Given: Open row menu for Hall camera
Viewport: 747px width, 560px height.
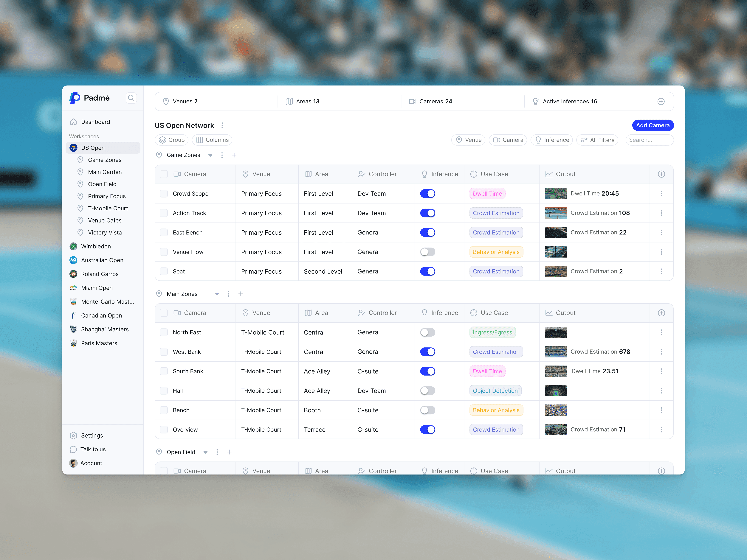Looking at the screenshot, I should [x=661, y=391].
